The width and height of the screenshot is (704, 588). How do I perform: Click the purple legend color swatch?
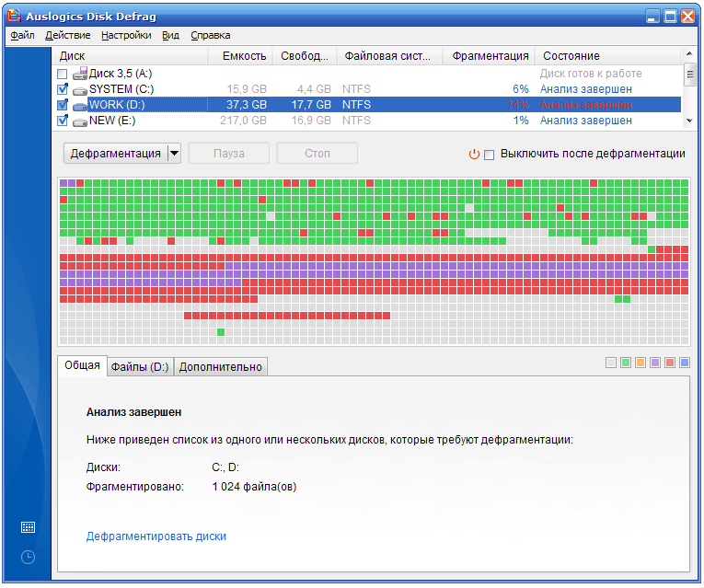(655, 363)
